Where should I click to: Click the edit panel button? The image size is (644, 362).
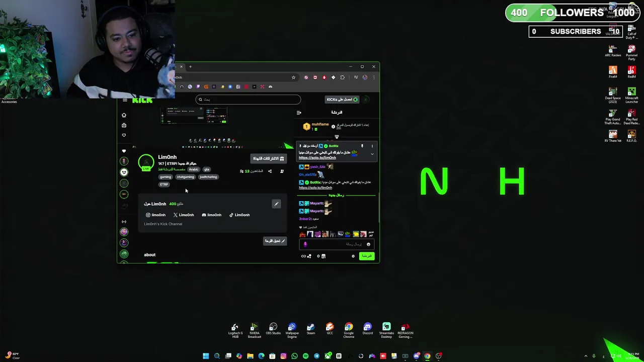[x=275, y=241]
